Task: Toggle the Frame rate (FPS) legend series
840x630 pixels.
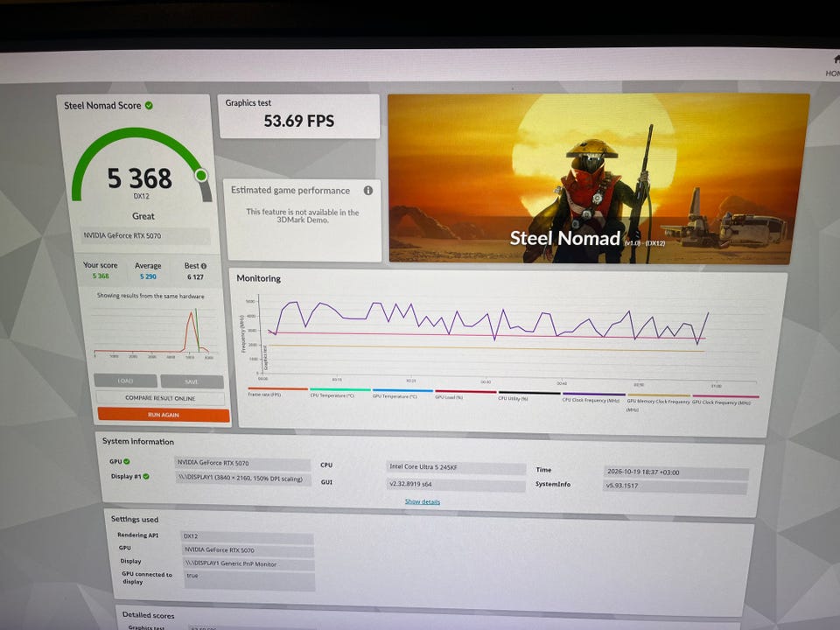Action: pos(277,392)
